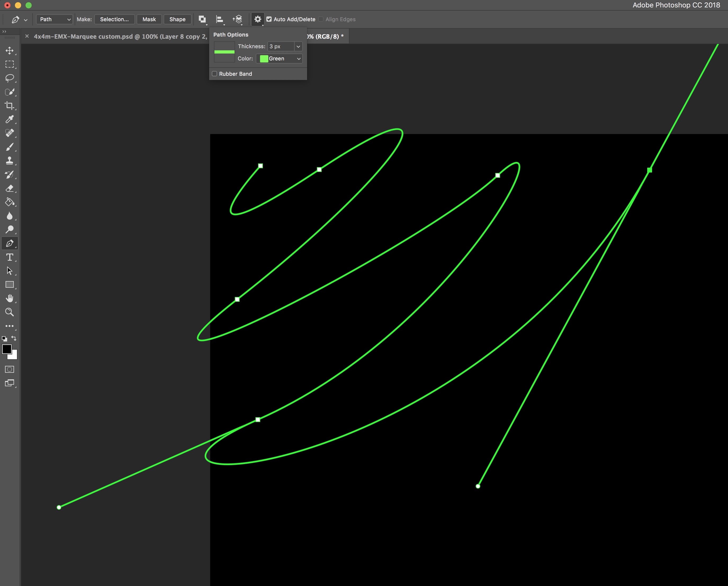Click the solid green selected anchor point

650,170
